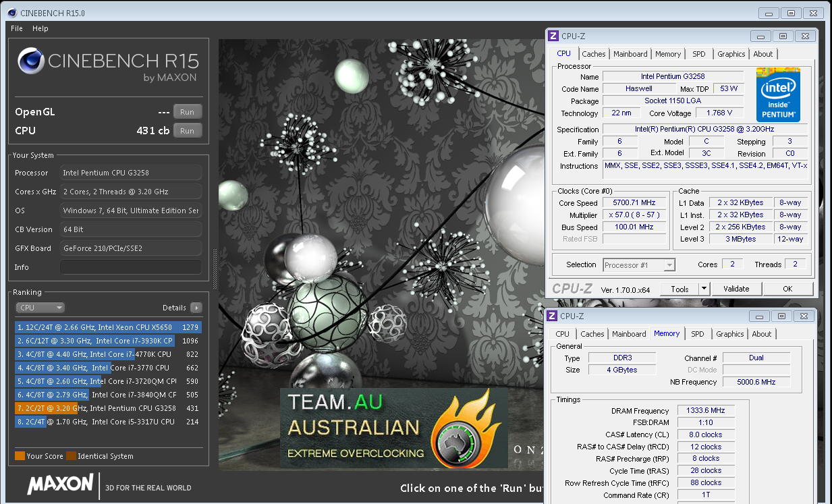Select ranking row Core i7-3720QM
This screenshot has width=832, height=504.
click(108, 381)
